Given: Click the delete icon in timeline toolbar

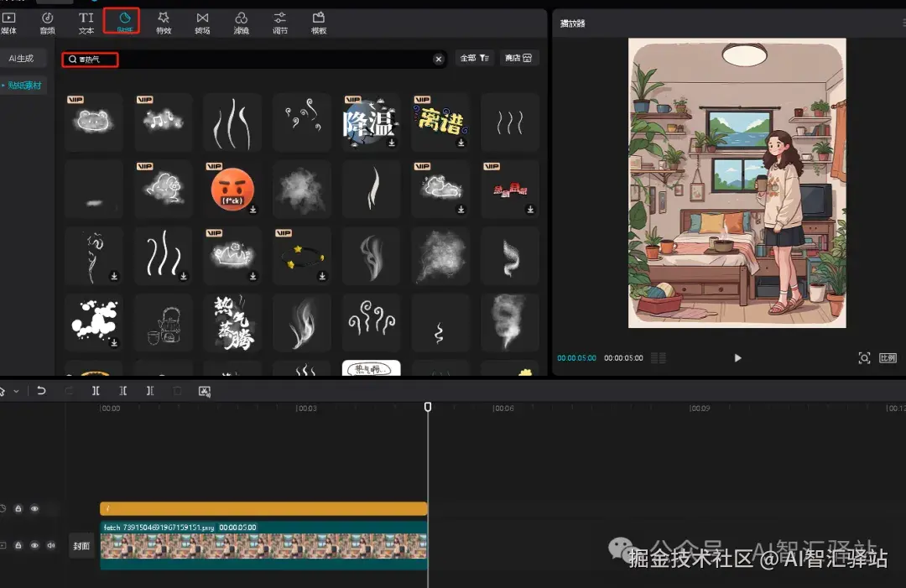Looking at the screenshot, I should click(177, 390).
